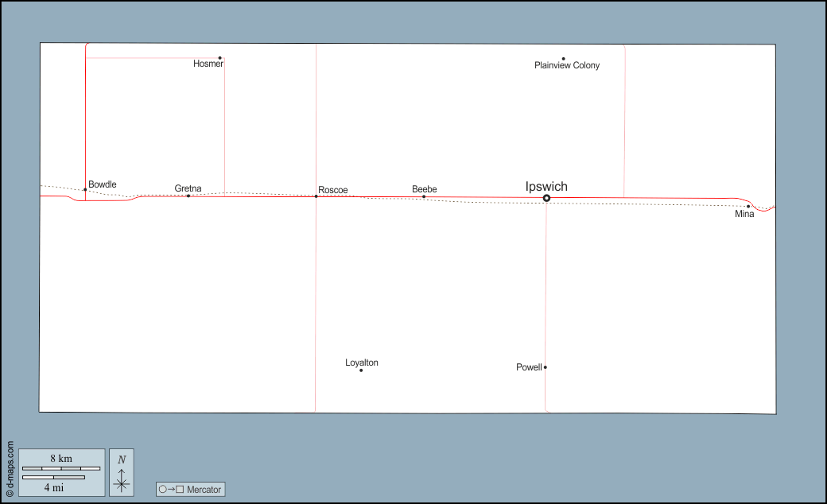
Task: Click the Mina town dot marker
Action: 748,207
